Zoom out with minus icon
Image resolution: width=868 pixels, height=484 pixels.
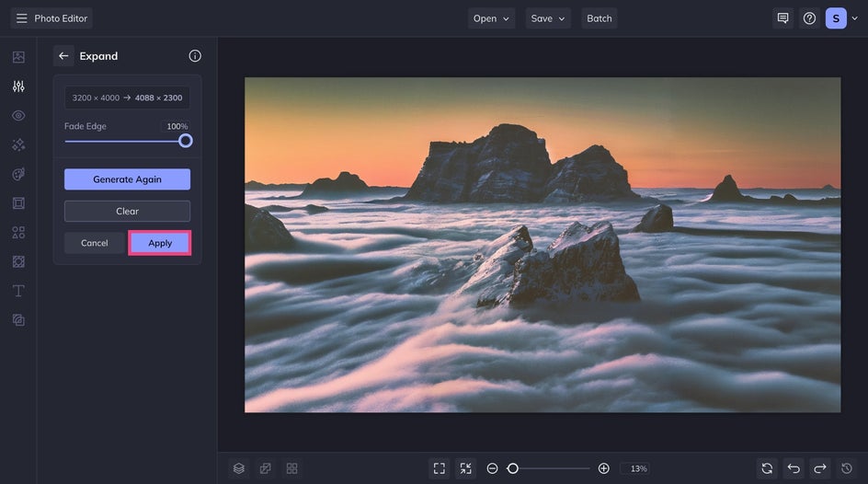tap(492, 468)
